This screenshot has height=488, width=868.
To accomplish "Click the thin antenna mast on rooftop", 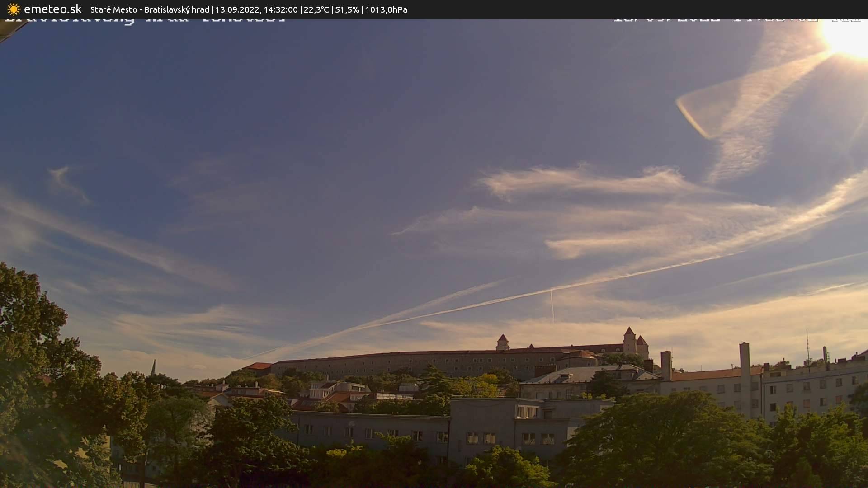I will coord(808,346).
